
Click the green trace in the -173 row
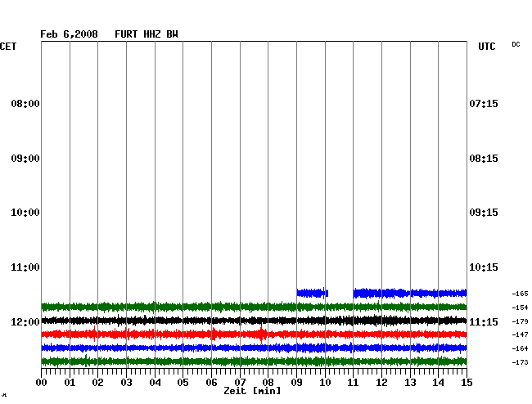pyautogui.click(x=254, y=361)
